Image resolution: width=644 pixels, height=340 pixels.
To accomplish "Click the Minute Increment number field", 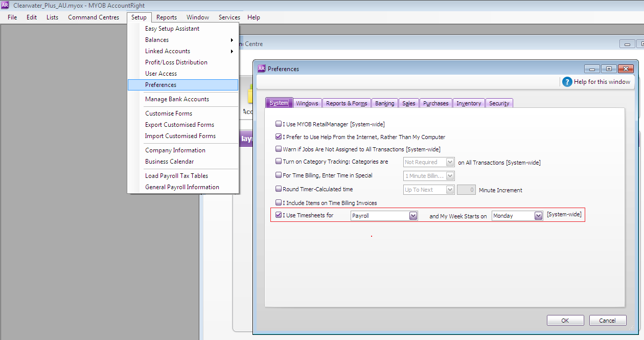I will 466,190.
